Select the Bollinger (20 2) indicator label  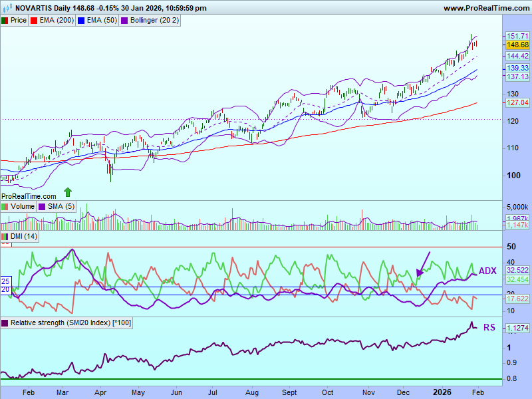(155, 21)
